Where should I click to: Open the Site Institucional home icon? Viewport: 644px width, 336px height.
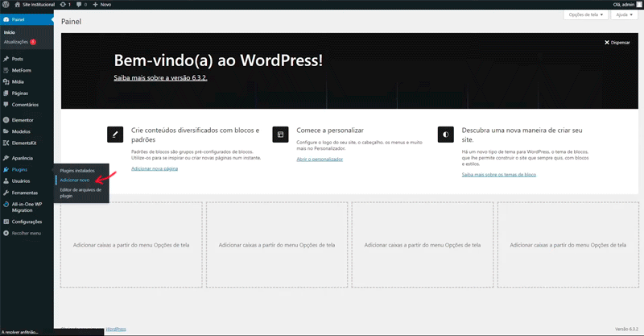[17, 5]
